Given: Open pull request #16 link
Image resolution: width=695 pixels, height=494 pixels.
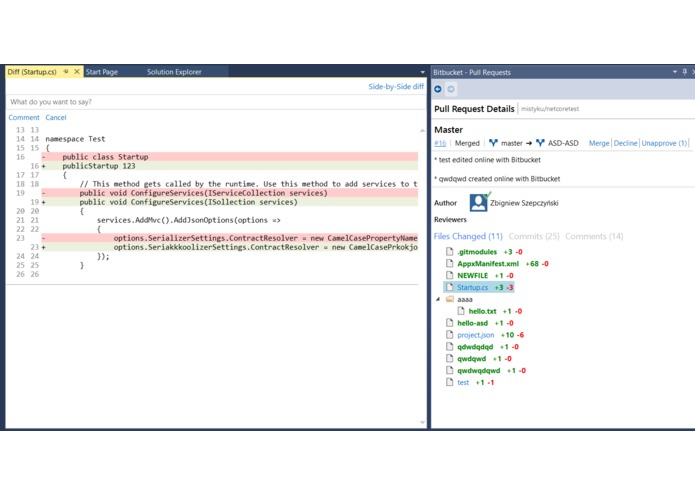Looking at the screenshot, I should click(440, 143).
